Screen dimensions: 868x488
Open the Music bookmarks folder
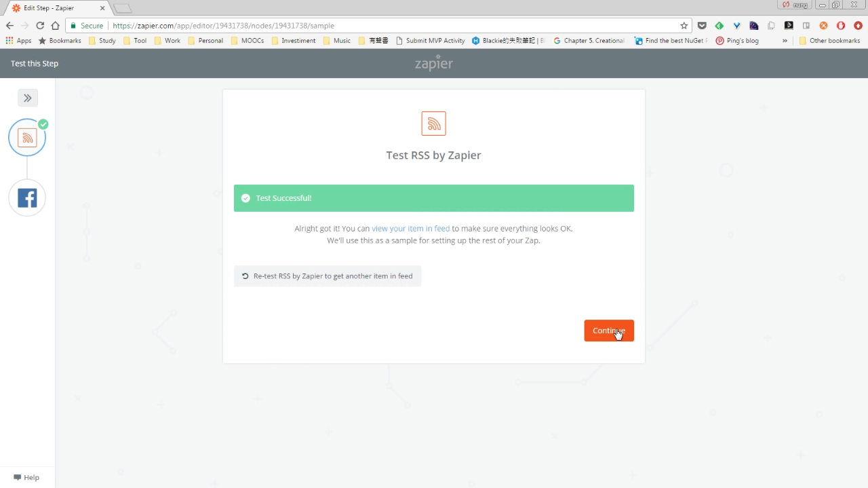(337, 41)
